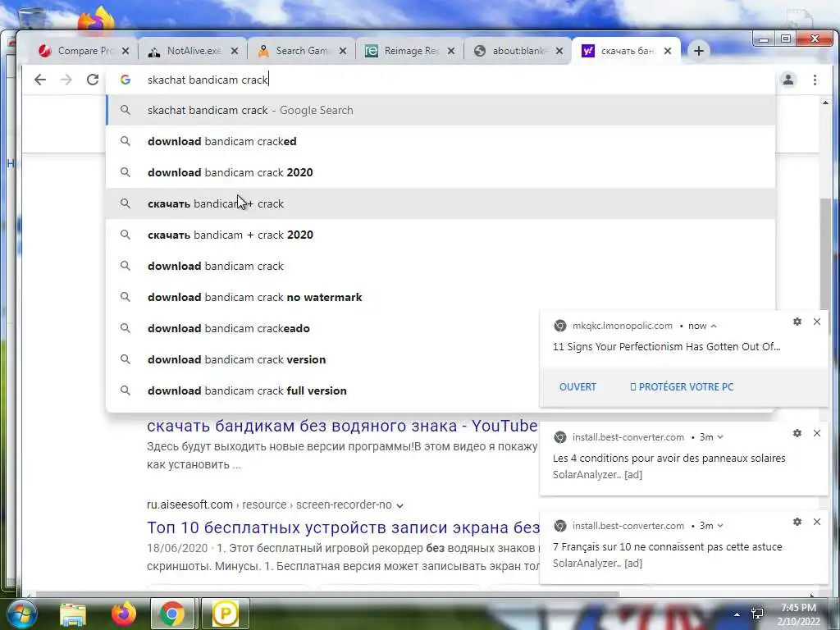Choose 'download bandicam crackeado' suggestion

tap(322, 328)
